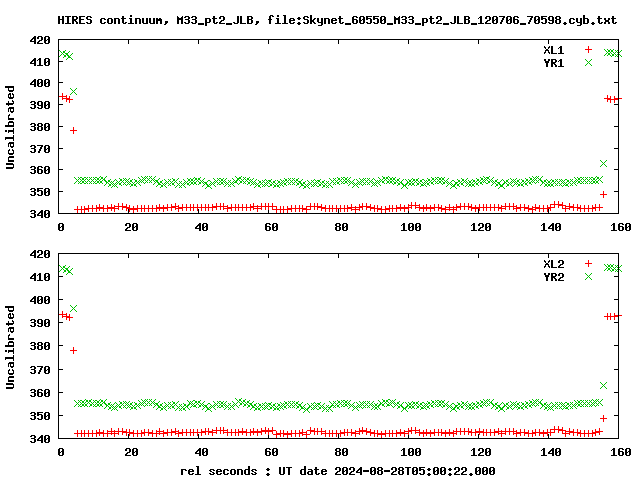640x480 pixels.
Task: Click the YR2 data point near value 363
Action: pyautogui.click(x=603, y=385)
